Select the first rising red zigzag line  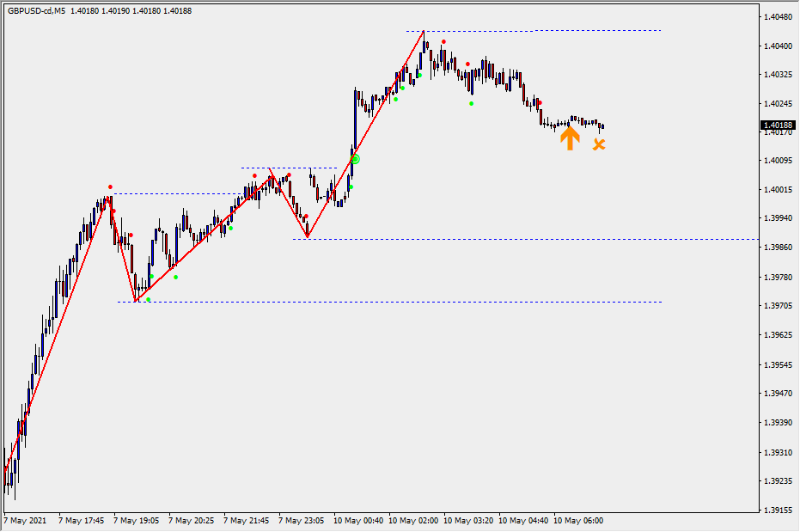[x=58, y=335]
